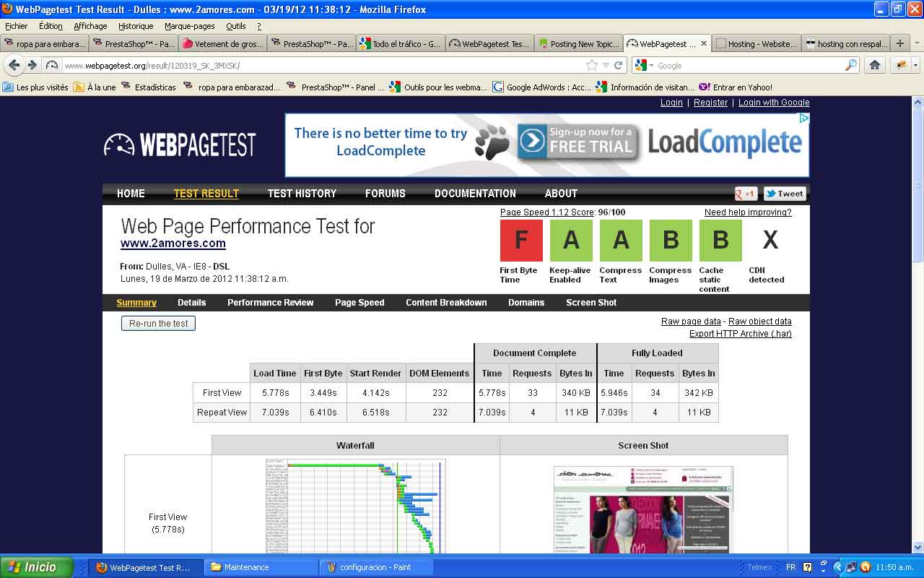Click the vertical scrollbar thumb
This screenshot has width=924, height=578.
tap(918, 186)
